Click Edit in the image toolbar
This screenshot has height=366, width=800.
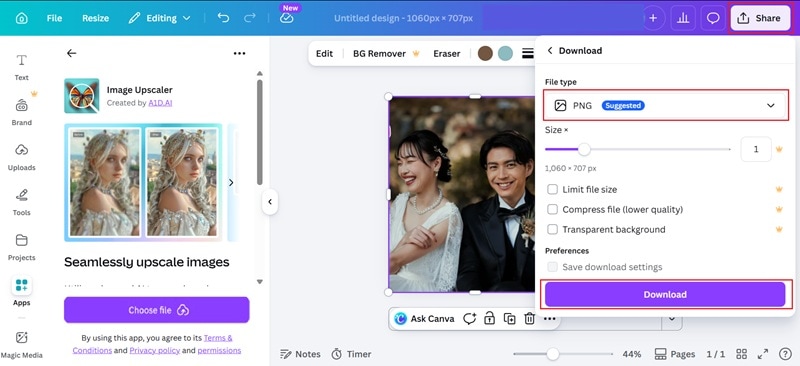point(324,54)
